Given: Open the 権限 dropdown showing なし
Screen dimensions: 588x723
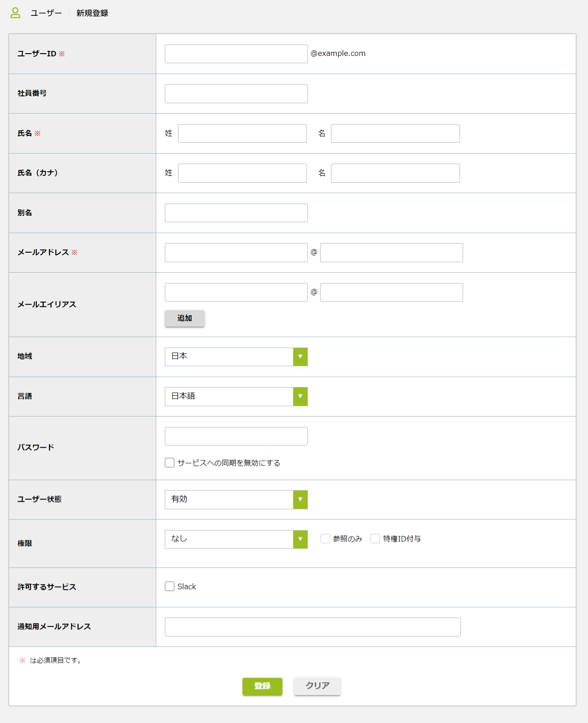Looking at the screenshot, I should (x=236, y=539).
